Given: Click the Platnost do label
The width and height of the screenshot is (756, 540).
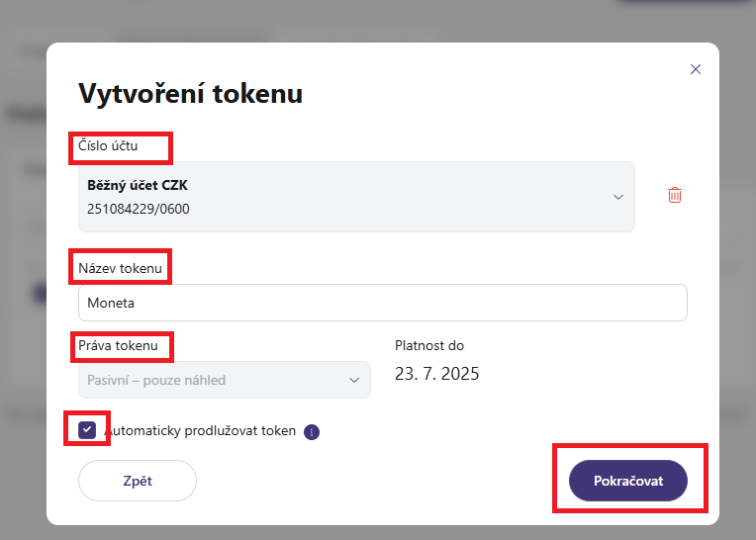Looking at the screenshot, I should pos(429,345).
